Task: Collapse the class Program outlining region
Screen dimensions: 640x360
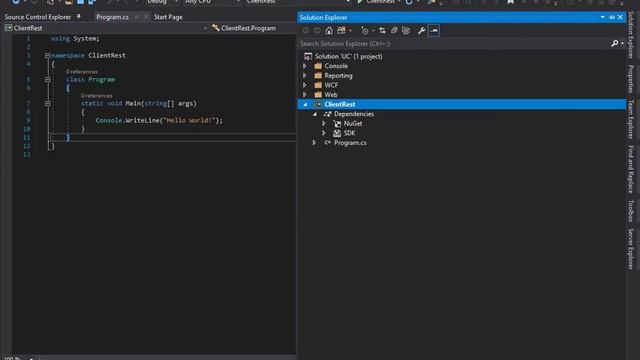Action: tap(47, 80)
